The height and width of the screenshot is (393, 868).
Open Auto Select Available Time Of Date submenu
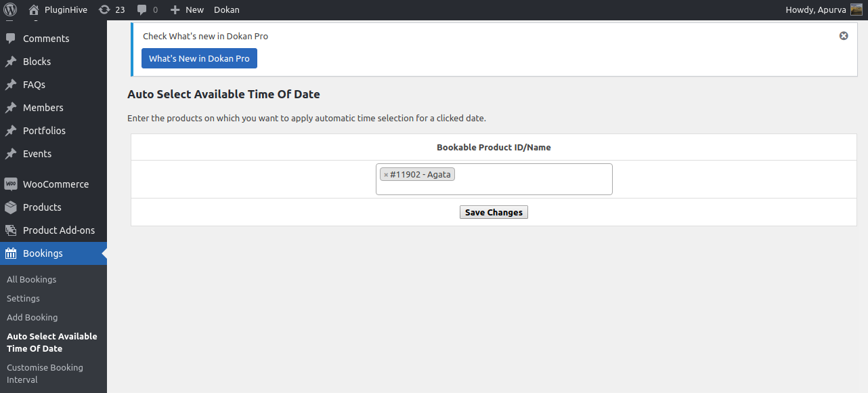point(52,342)
